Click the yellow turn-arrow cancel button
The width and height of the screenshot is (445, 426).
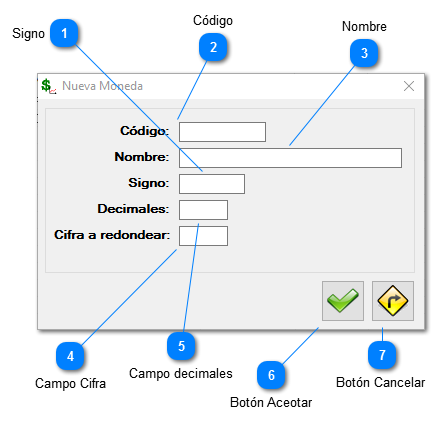coord(393,301)
